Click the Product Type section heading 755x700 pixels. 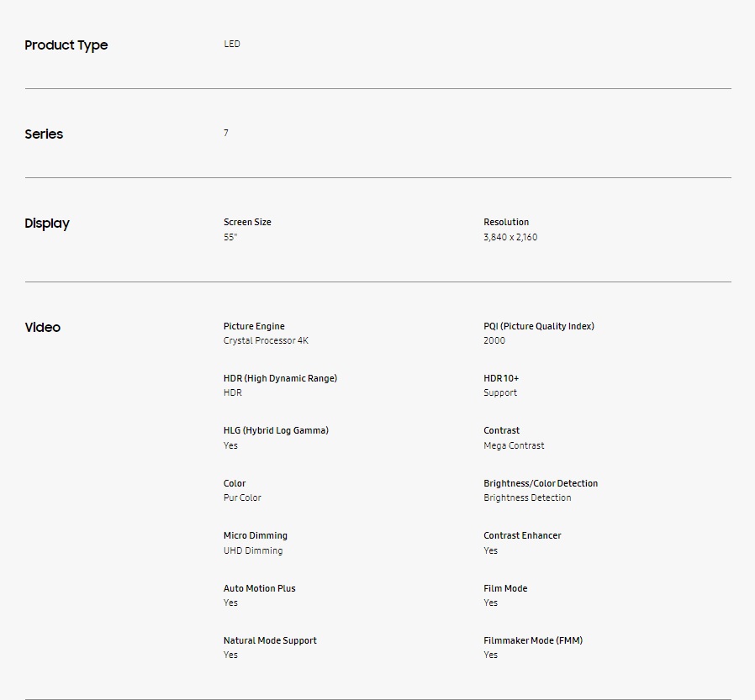click(66, 45)
